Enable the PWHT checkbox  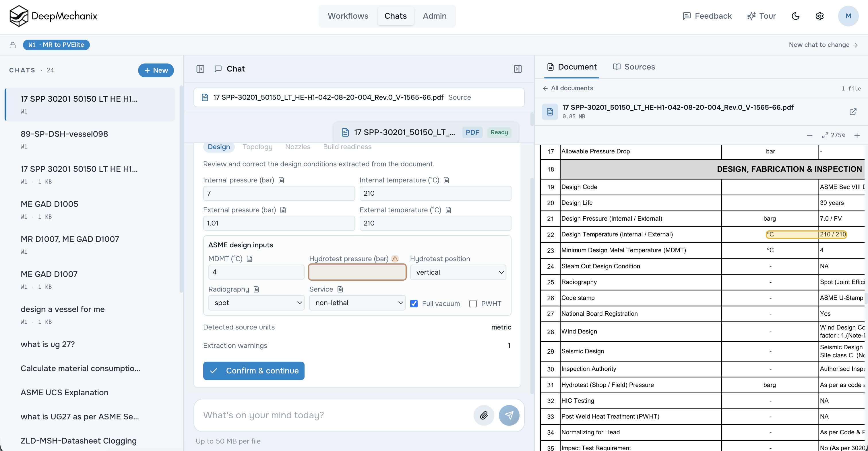click(473, 304)
